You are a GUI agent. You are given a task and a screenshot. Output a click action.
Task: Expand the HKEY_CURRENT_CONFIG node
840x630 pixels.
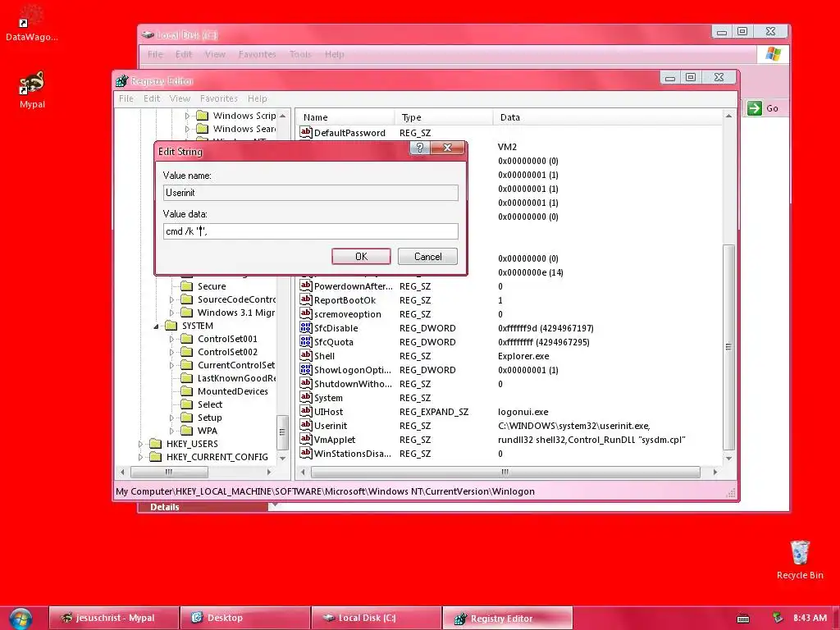click(140, 457)
